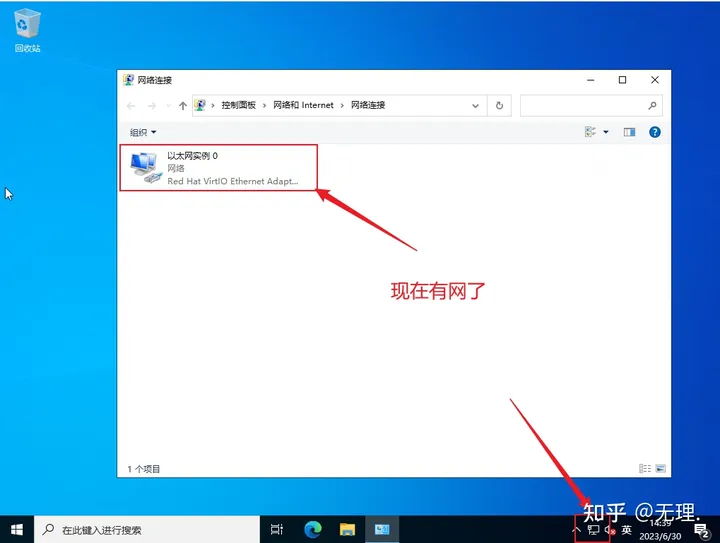Image resolution: width=720 pixels, height=543 pixels.
Task: Open the volume tray icon
Action: (x=610, y=530)
